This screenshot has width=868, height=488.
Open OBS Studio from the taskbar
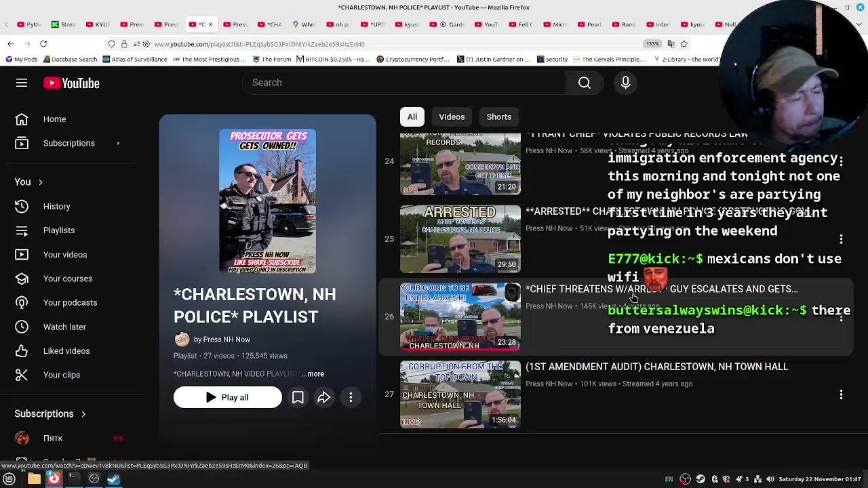(x=94, y=479)
